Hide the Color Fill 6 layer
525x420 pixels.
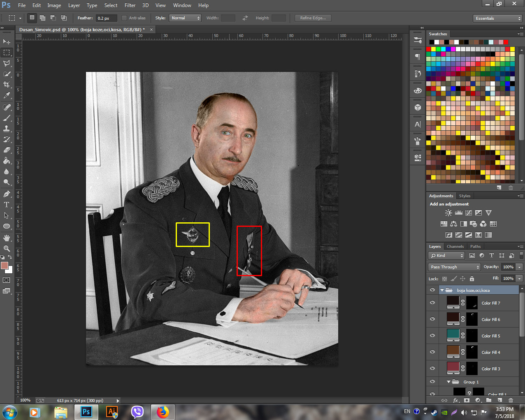pos(432,319)
